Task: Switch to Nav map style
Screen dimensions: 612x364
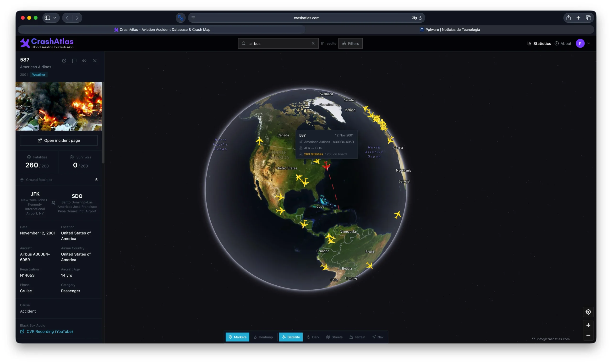Action: point(378,337)
